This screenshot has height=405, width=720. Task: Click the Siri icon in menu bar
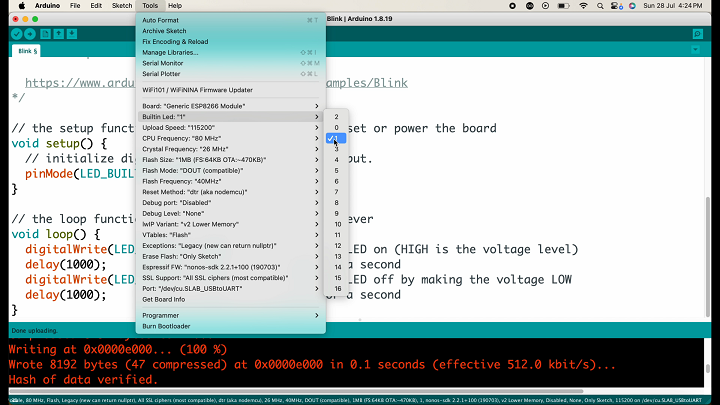click(x=632, y=6)
